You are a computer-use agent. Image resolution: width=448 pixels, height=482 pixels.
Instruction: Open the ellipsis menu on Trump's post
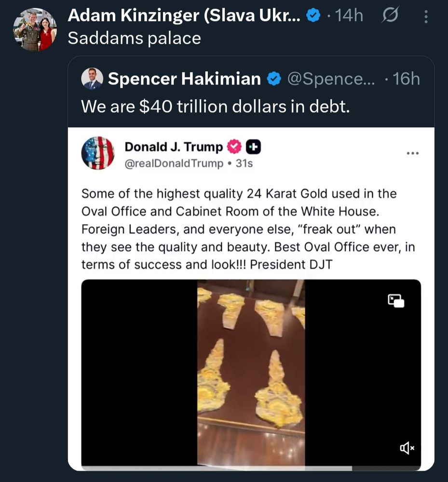coord(412,153)
